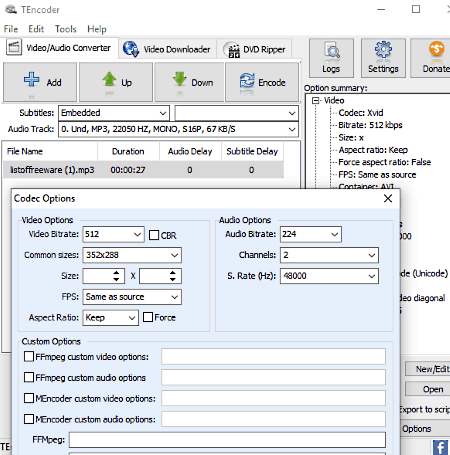Click the MEncoder custom video options text field

pos(273,398)
